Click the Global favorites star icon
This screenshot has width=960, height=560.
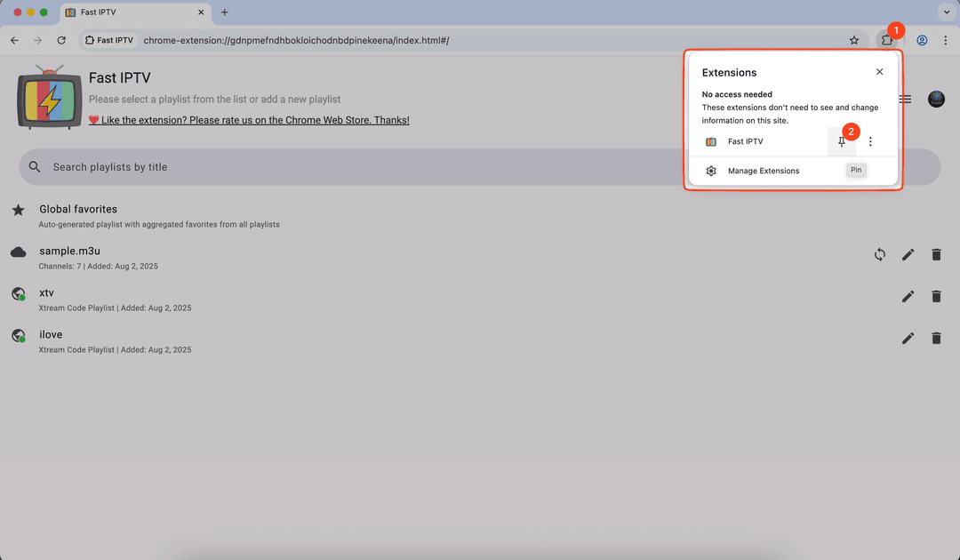pos(19,211)
